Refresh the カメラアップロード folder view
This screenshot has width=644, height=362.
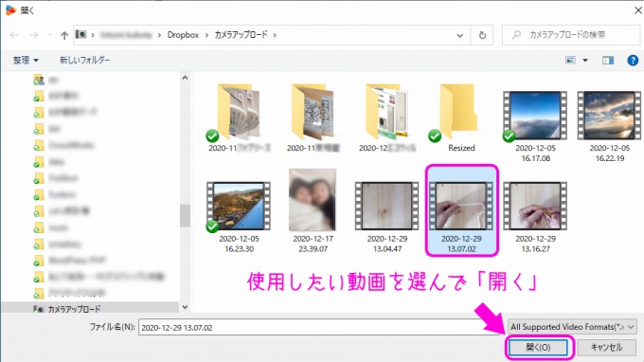tap(483, 35)
